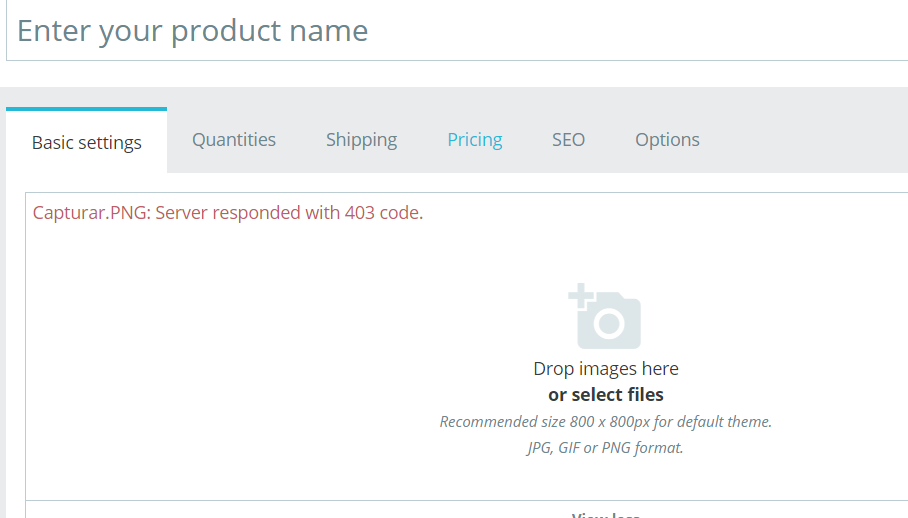The height and width of the screenshot is (518, 908).
Task: Click the camera upload icon
Action: (606, 318)
